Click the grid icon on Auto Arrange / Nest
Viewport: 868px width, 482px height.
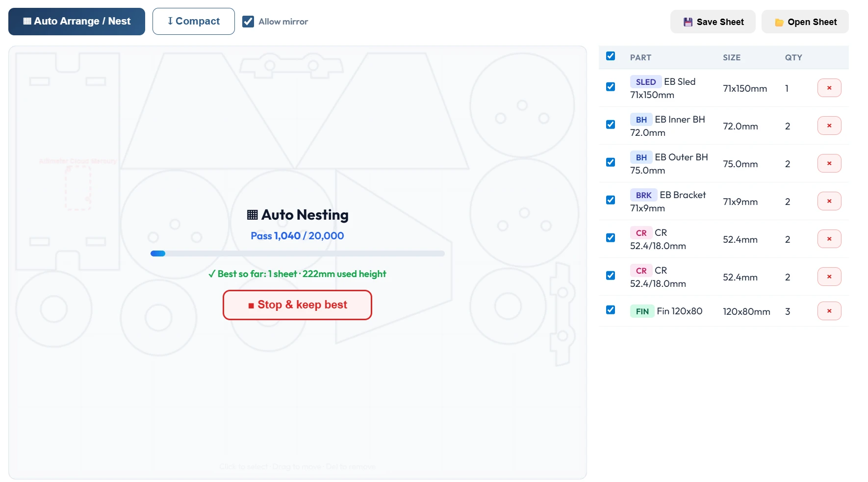pos(27,21)
